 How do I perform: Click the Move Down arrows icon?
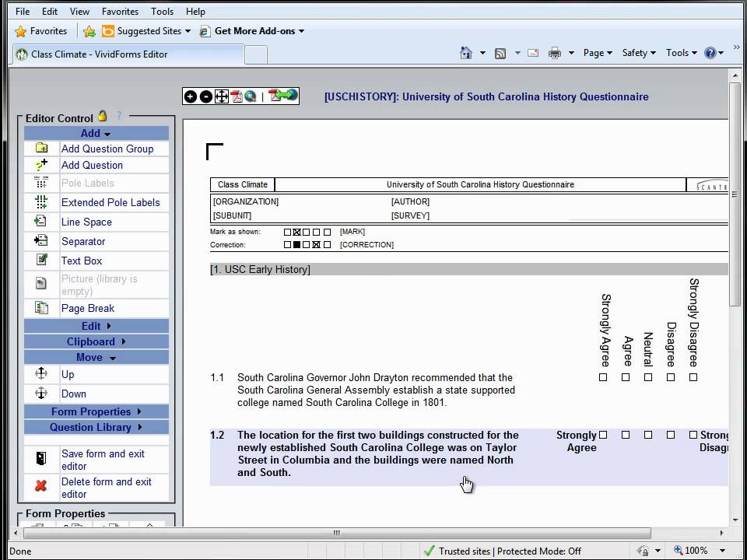click(41, 394)
